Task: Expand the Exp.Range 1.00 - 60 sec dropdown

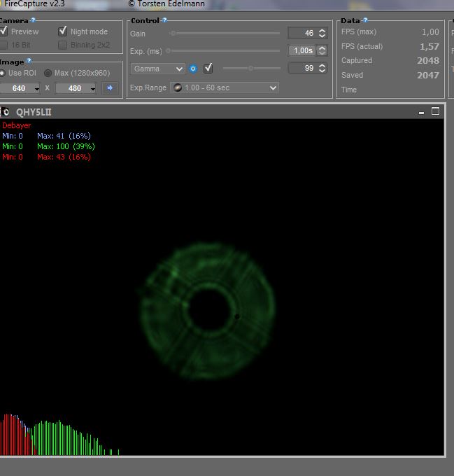Action: [225, 87]
